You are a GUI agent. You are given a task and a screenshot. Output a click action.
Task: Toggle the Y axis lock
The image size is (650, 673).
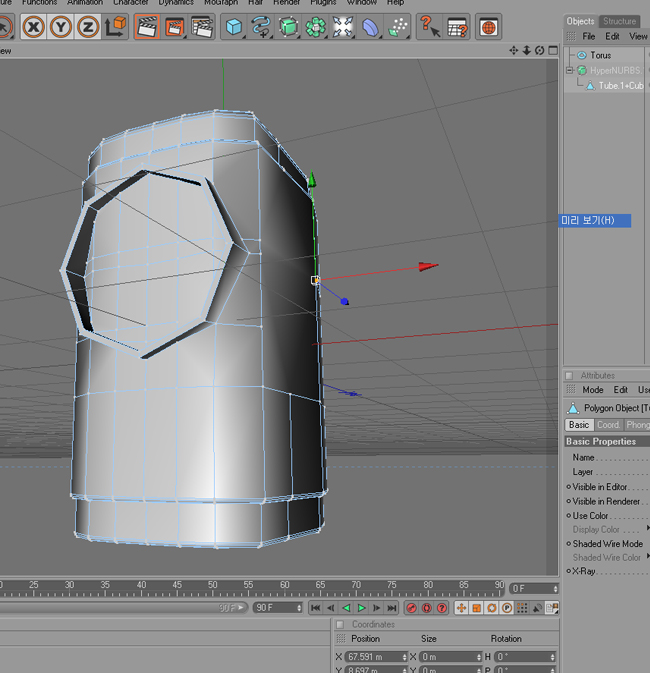(x=61, y=27)
